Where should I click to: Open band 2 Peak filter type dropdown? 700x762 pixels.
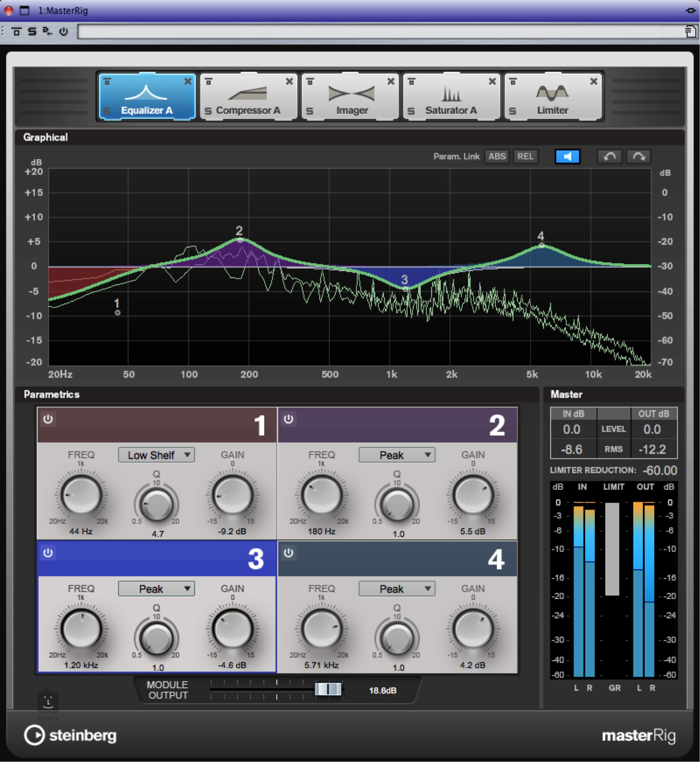[x=397, y=455]
